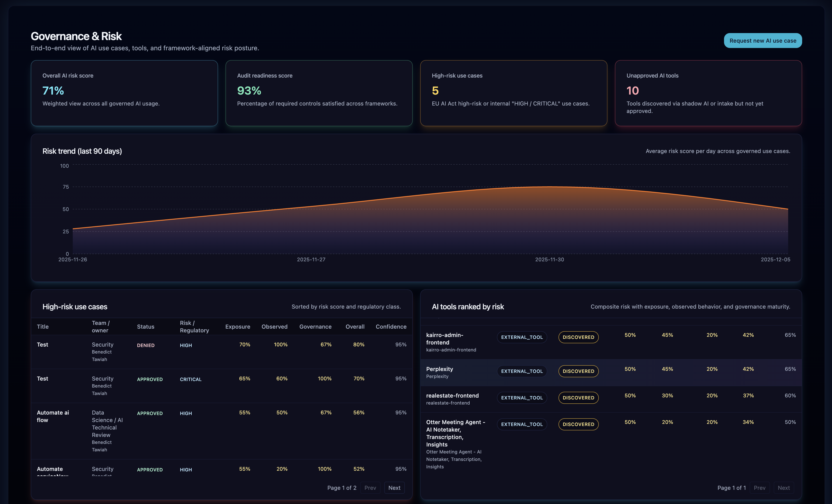Click the Prev pagination button under high-risk use cases
Screen dimensions: 832x504
(x=370, y=488)
